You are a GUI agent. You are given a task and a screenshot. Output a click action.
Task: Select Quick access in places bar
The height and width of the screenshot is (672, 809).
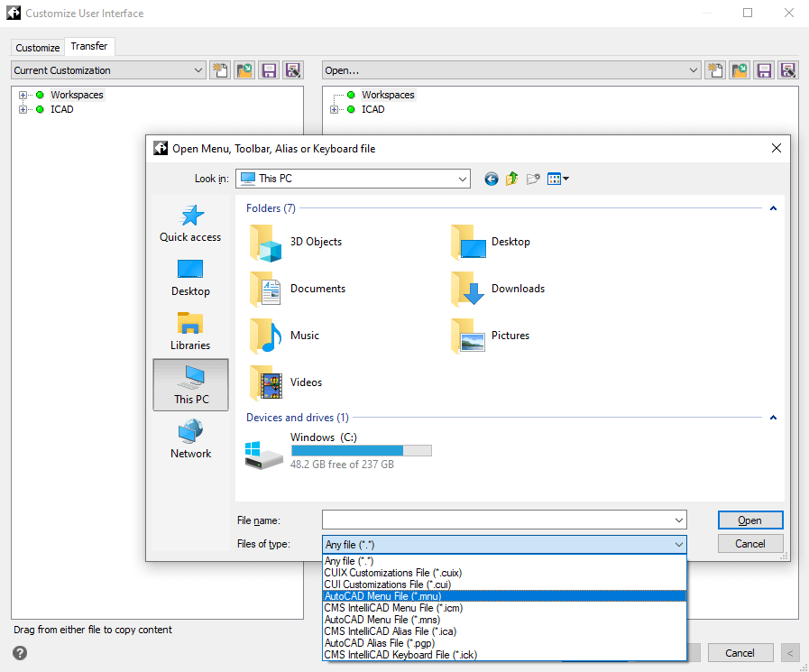190,223
